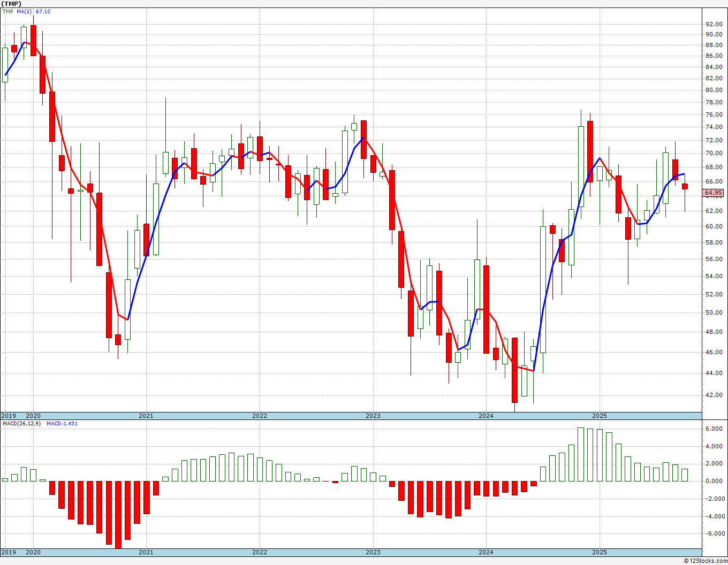Click the 76.00 price axis label
This screenshot has width=728, height=565.
point(714,114)
